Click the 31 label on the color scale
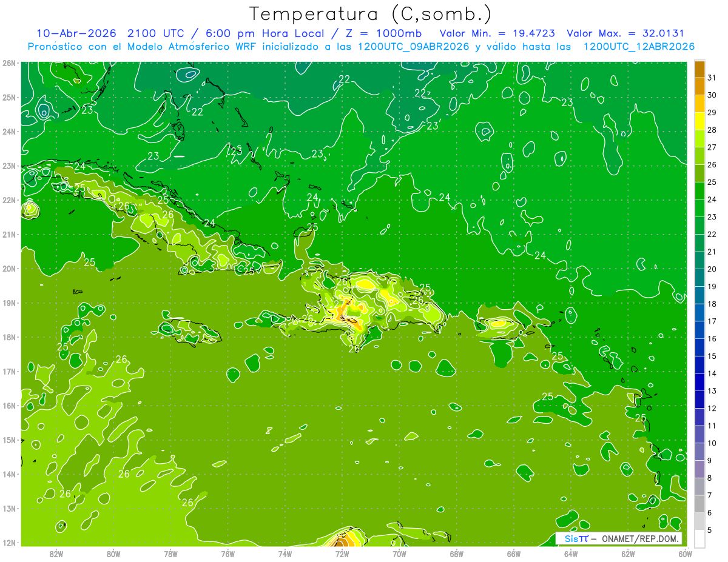This screenshot has width=728, height=562. pyautogui.click(x=712, y=78)
